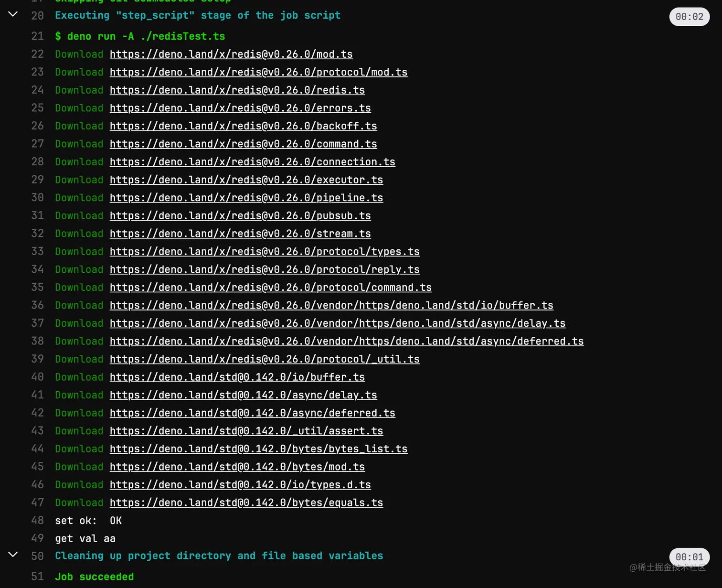Open the protocol/_util.ts link
722x588 pixels.
pos(265,359)
